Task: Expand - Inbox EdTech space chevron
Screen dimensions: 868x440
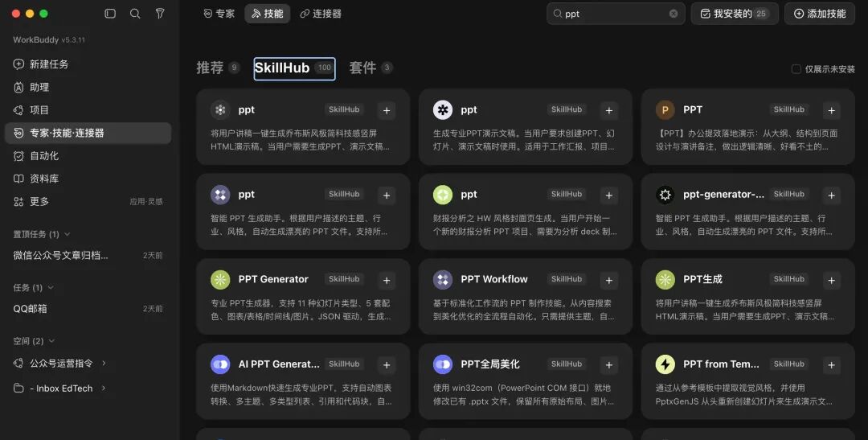Action: pyautogui.click(x=104, y=388)
